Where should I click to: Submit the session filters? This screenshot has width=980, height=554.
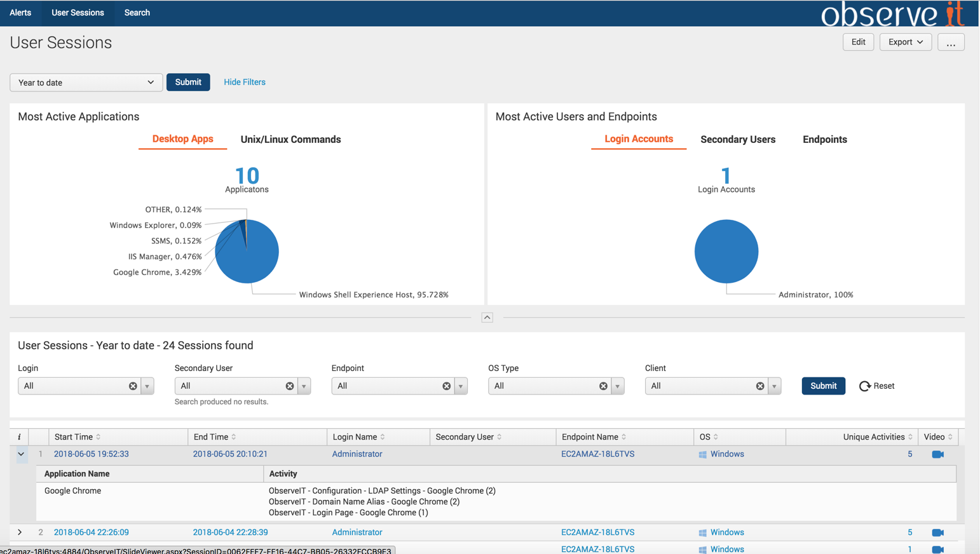(x=823, y=386)
